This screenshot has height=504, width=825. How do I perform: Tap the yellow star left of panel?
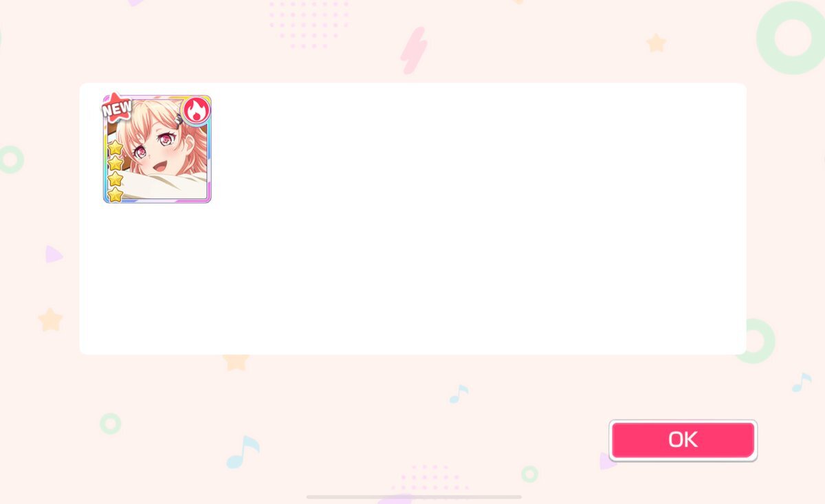[51, 320]
